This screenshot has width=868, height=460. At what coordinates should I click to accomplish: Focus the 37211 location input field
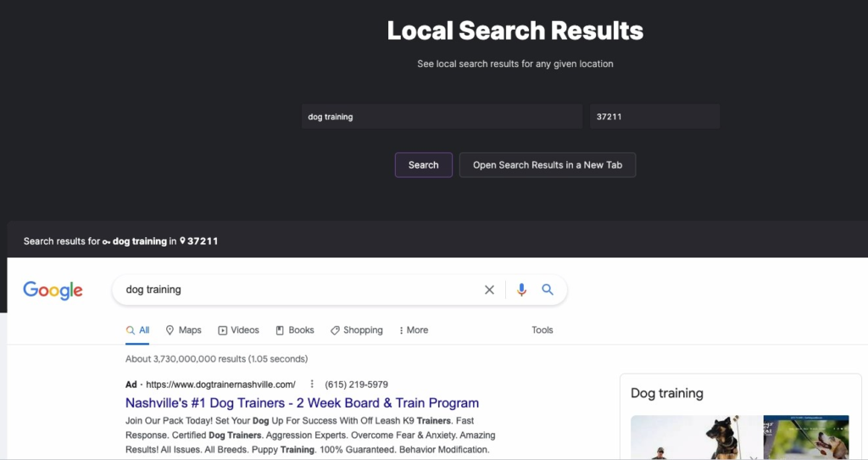(655, 117)
